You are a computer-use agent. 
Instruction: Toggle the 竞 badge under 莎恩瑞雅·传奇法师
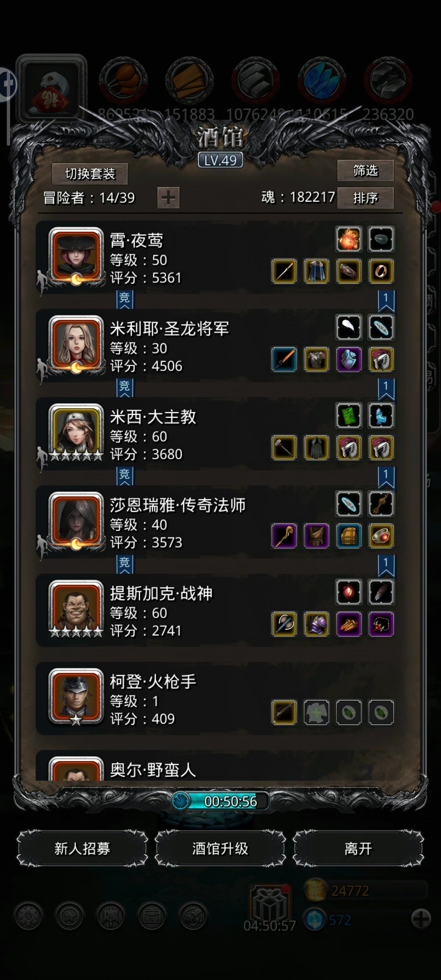[x=125, y=564]
